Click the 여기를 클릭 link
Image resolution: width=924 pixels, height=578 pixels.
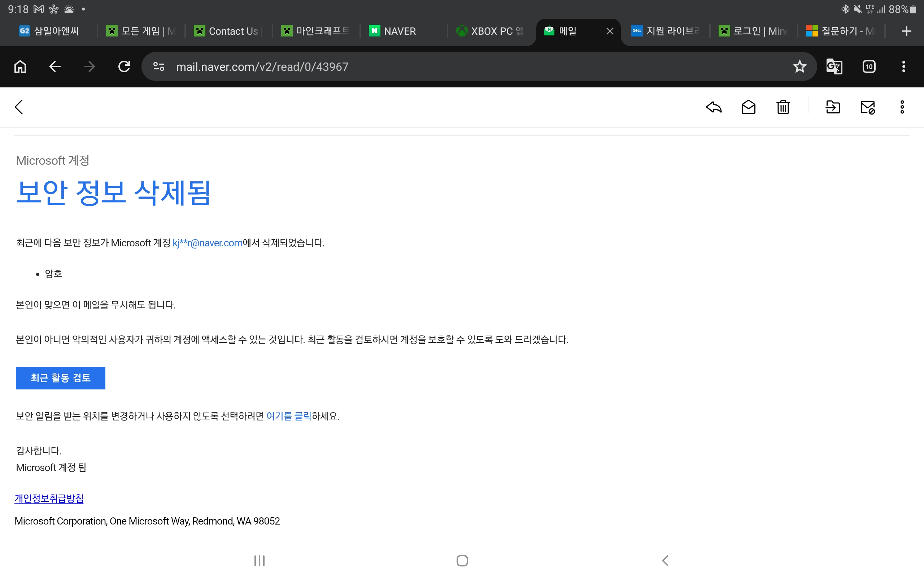tap(289, 416)
